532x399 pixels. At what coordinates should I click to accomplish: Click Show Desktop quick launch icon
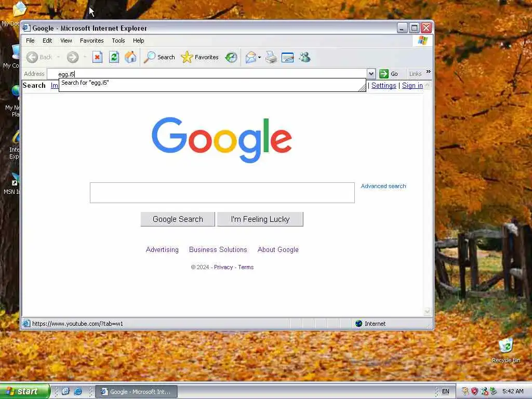coord(65,392)
